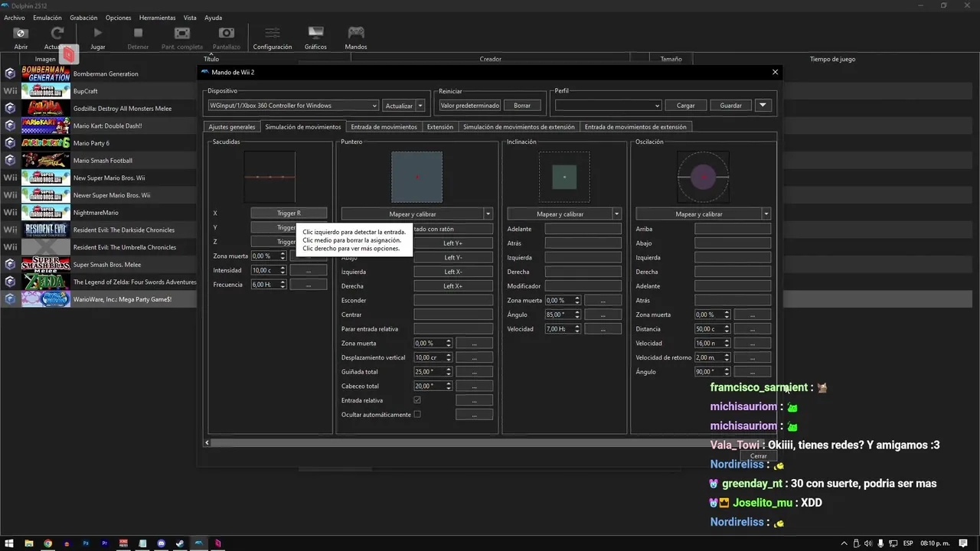980x551 pixels.
Task: Click the Borrar button
Action: (x=522, y=106)
